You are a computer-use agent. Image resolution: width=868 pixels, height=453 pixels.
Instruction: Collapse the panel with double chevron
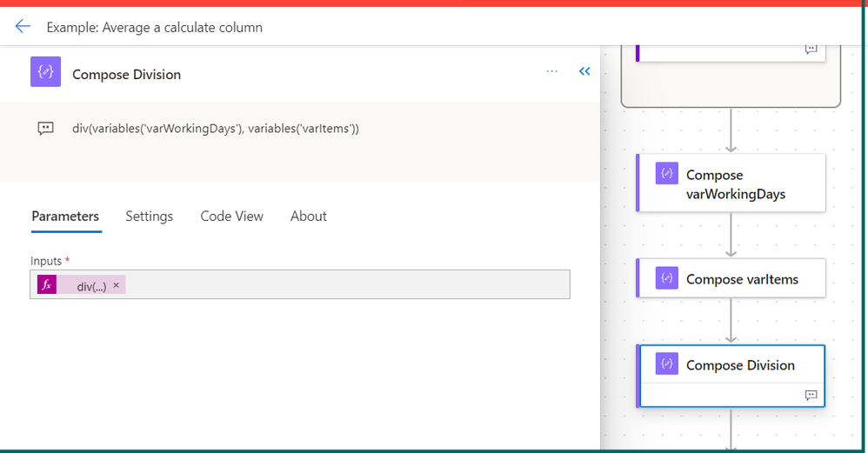click(x=584, y=71)
